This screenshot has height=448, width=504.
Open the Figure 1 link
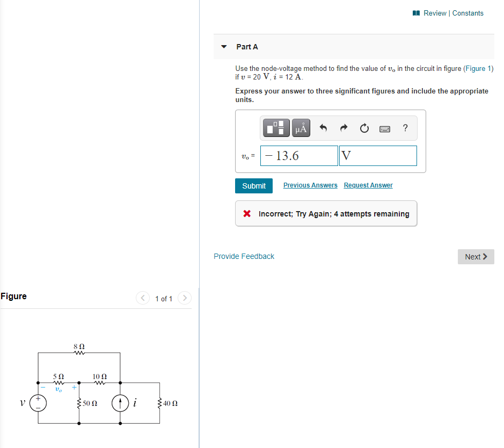[477, 68]
